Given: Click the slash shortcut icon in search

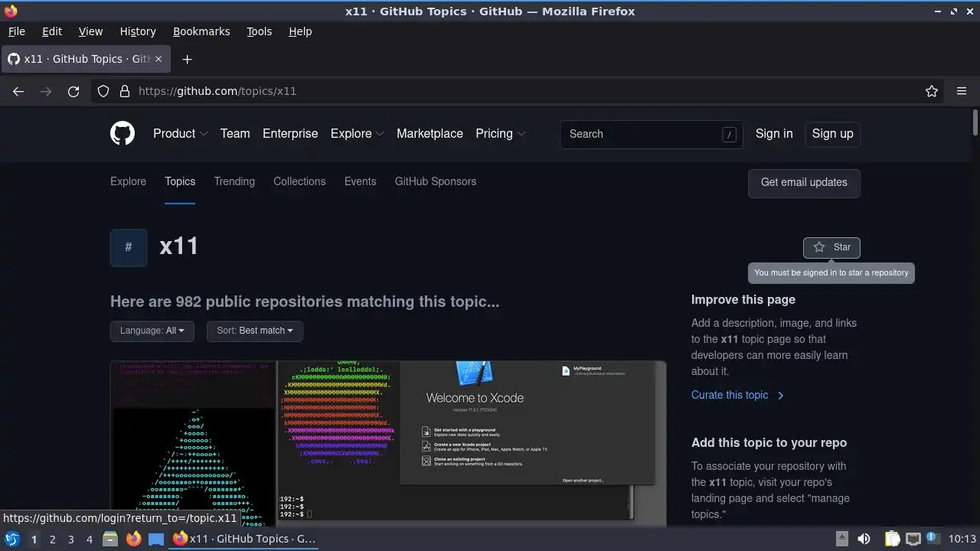Looking at the screenshot, I should click(x=729, y=134).
